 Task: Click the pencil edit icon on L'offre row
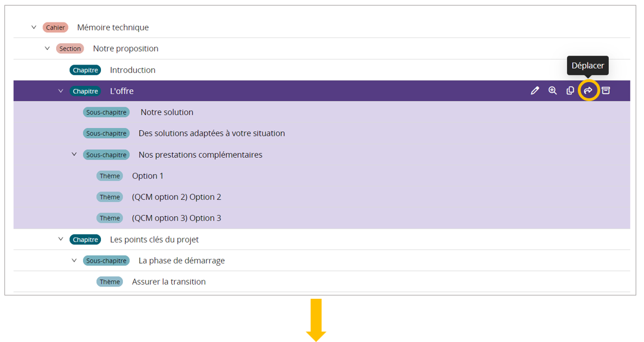coord(535,91)
